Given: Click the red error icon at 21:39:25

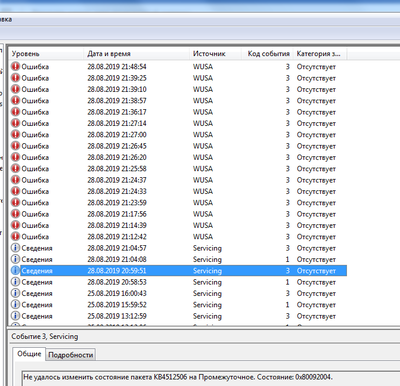Looking at the screenshot, I should (15, 78).
